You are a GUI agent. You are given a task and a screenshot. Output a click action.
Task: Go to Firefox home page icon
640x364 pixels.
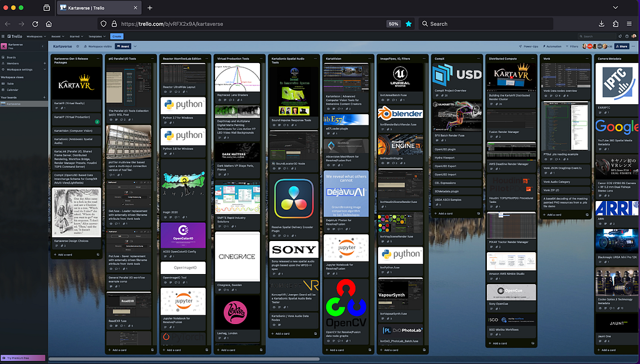click(x=49, y=24)
